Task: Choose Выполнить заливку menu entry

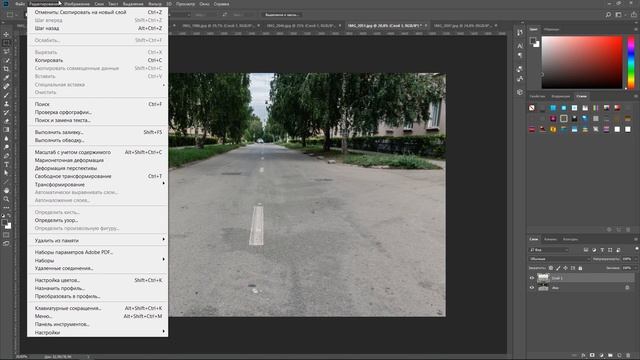Action: pos(98,132)
